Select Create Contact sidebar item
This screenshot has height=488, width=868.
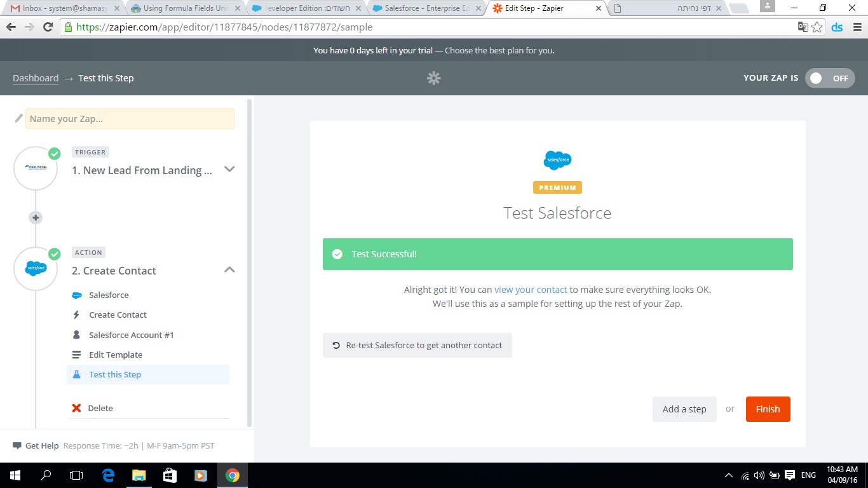point(118,315)
